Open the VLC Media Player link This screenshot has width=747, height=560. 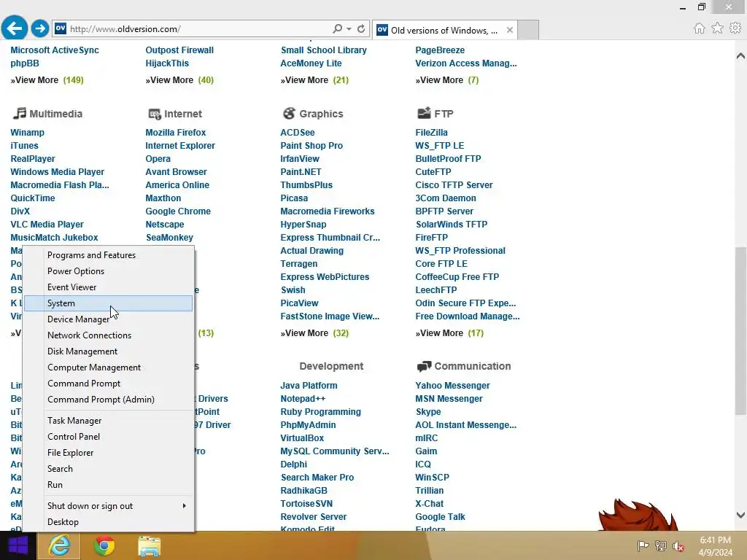point(47,225)
